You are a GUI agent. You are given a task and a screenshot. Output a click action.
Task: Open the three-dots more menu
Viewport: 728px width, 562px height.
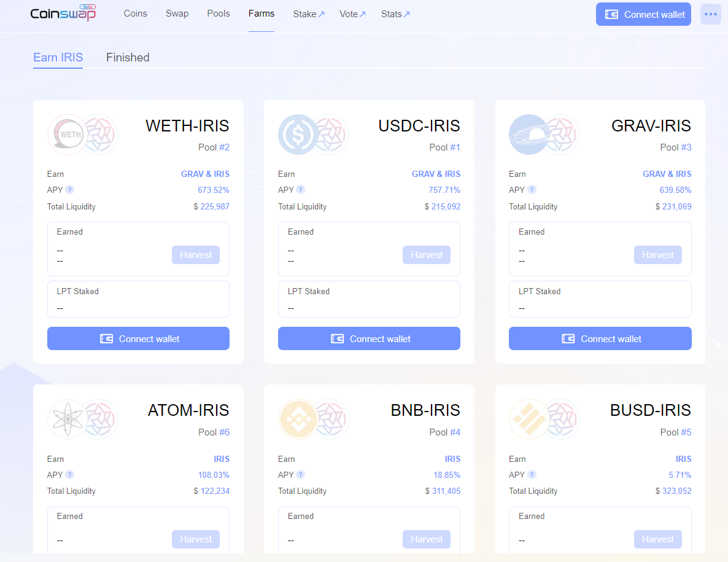[x=710, y=14]
